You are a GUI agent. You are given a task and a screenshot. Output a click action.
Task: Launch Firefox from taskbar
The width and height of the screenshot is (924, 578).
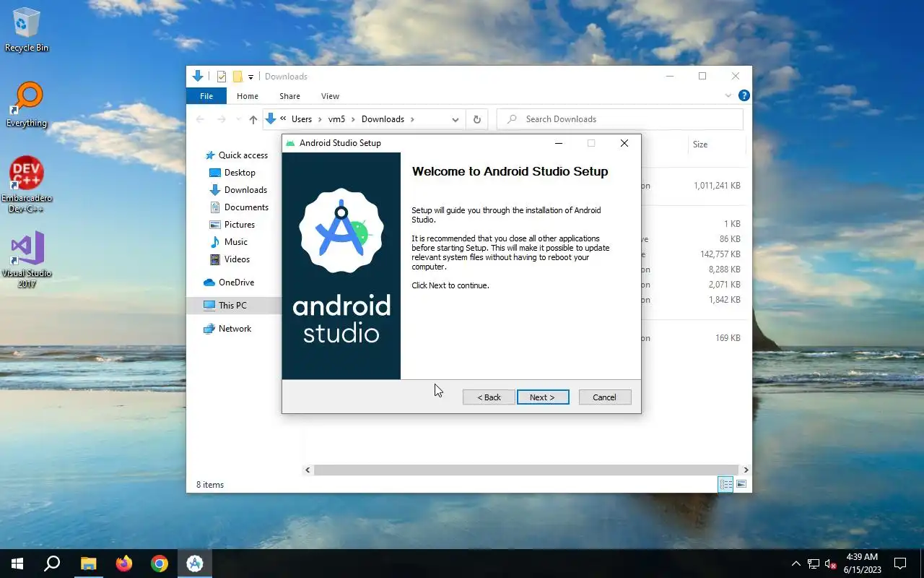[x=124, y=564]
